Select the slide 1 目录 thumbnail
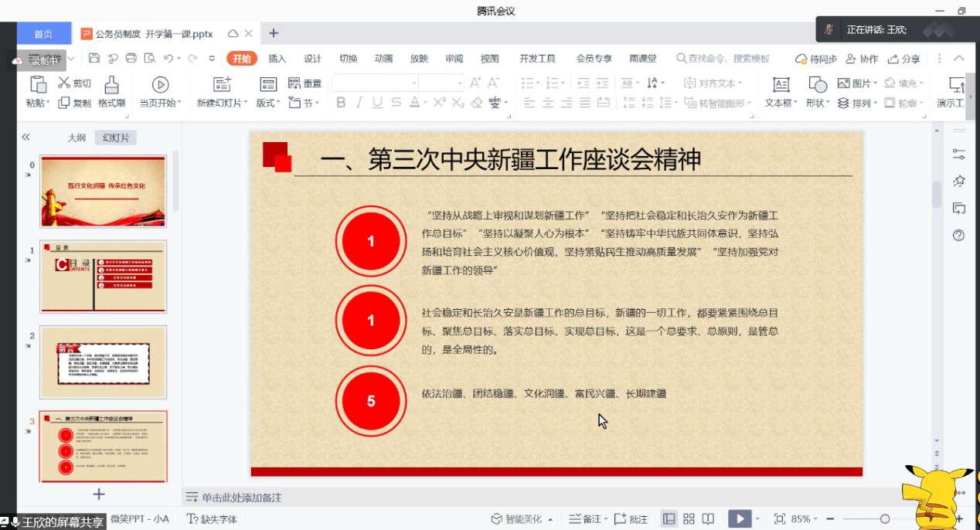This screenshot has width=980, height=530. point(103,276)
